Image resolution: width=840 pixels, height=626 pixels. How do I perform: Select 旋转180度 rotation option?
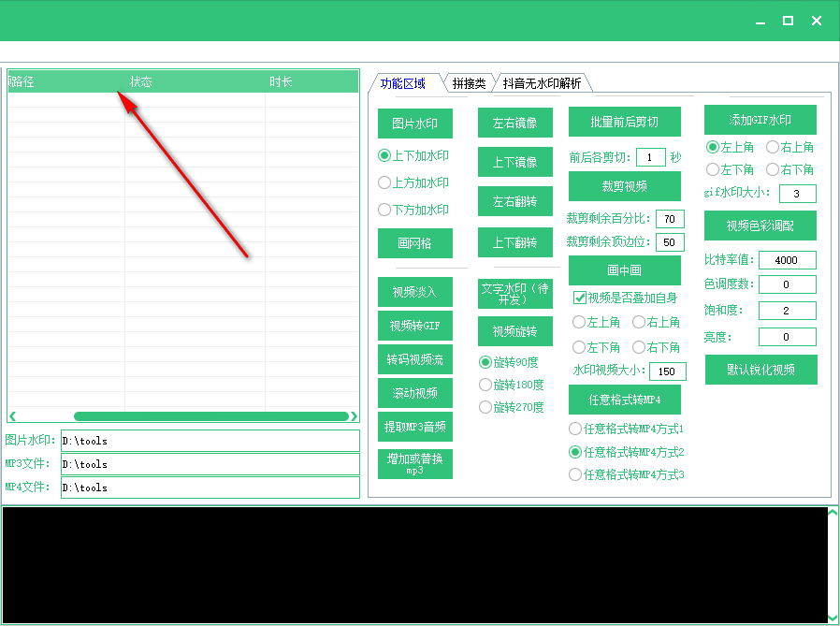point(512,385)
